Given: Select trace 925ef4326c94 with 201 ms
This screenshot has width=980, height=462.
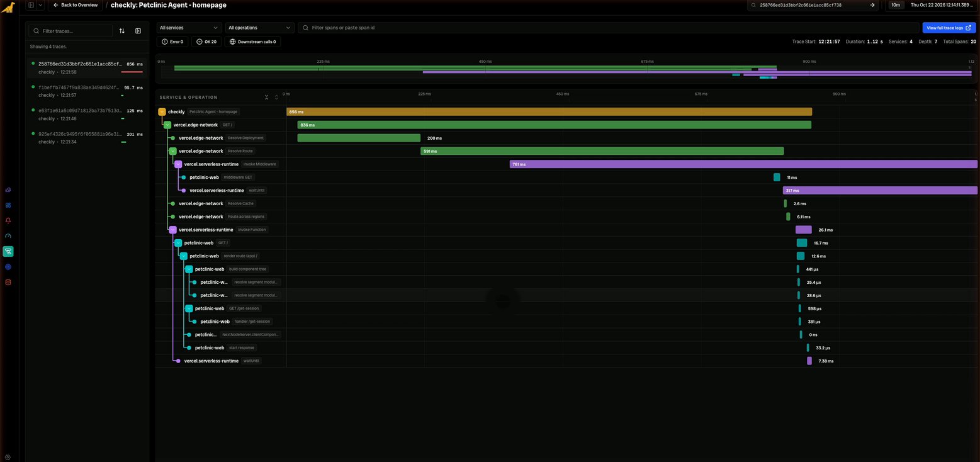Looking at the screenshot, I should 87,138.
